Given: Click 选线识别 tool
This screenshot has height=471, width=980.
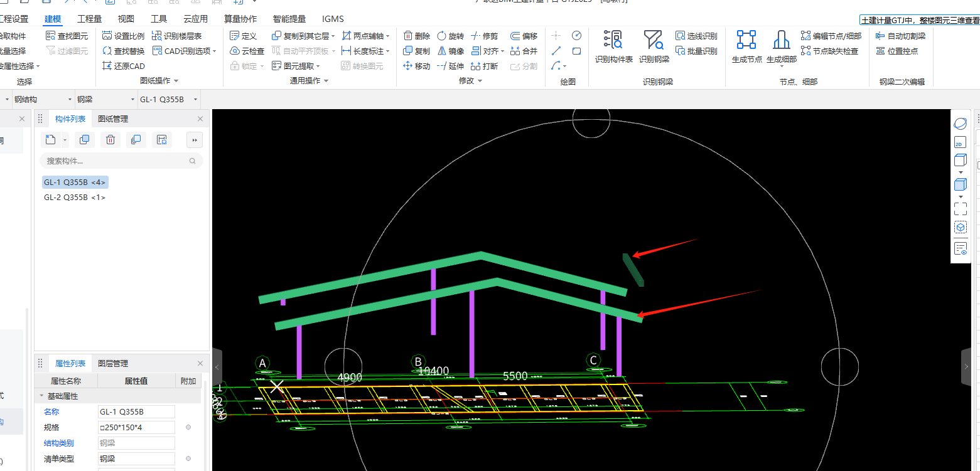Looking at the screenshot, I should [696, 36].
